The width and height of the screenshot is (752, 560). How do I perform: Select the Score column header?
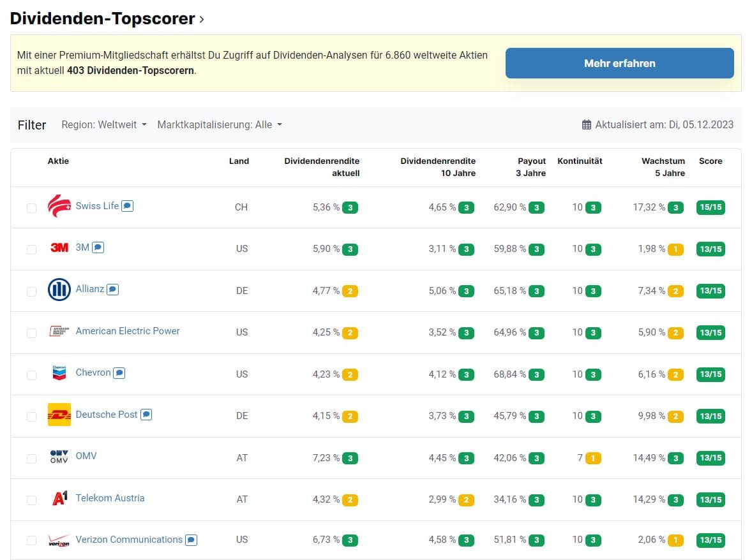711,161
